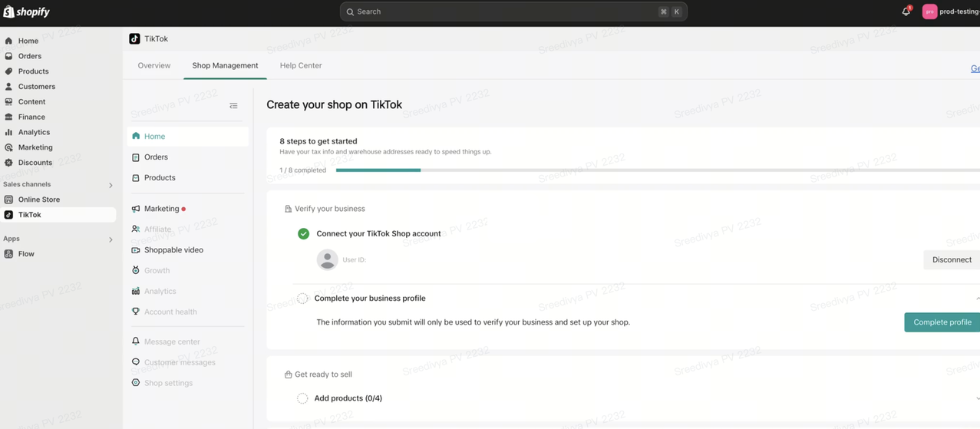Screen dimensions: 980x429
Task: Expand the Add products (0/4) row
Action: pyautogui.click(x=976, y=398)
